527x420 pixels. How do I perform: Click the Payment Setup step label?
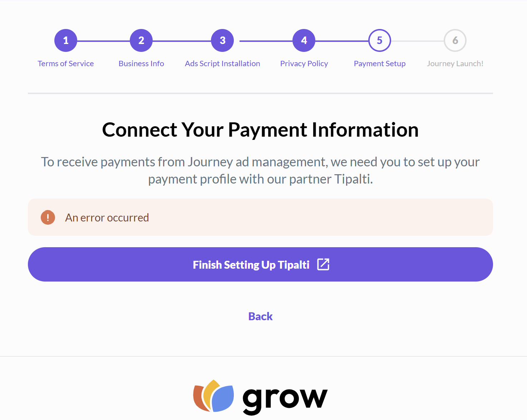point(380,64)
